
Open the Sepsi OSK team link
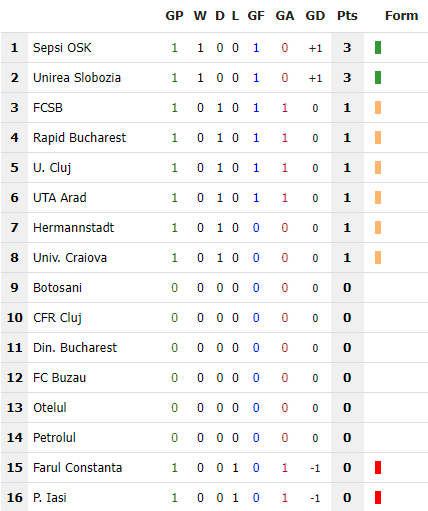coord(62,48)
